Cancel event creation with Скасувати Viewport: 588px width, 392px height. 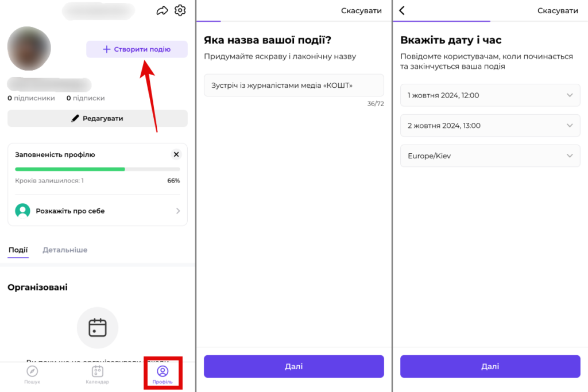coord(361,10)
